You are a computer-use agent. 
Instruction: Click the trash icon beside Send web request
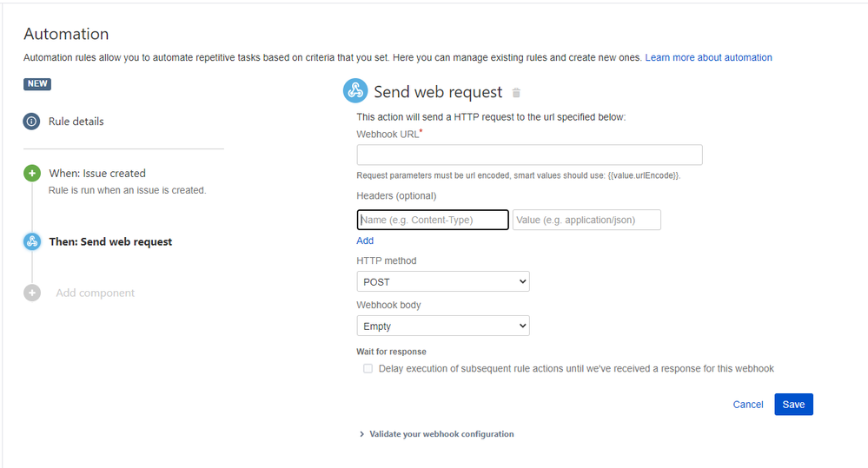pyautogui.click(x=516, y=93)
